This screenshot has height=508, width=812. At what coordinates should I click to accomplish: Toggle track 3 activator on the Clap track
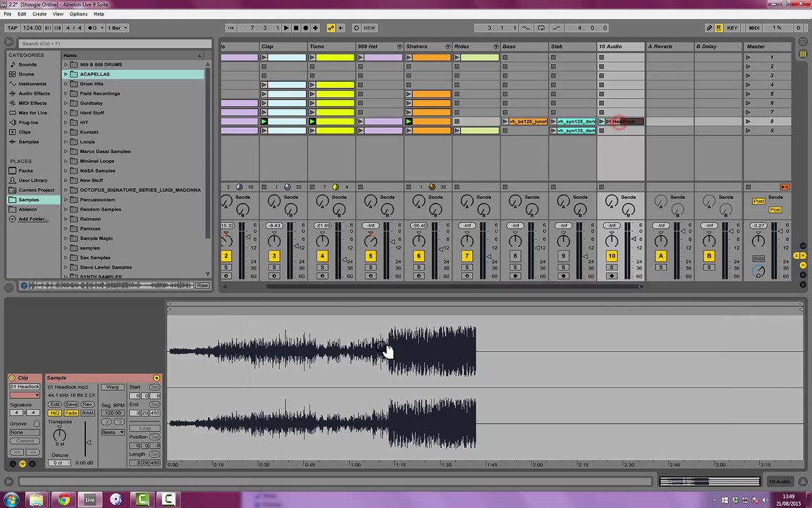pyautogui.click(x=274, y=256)
